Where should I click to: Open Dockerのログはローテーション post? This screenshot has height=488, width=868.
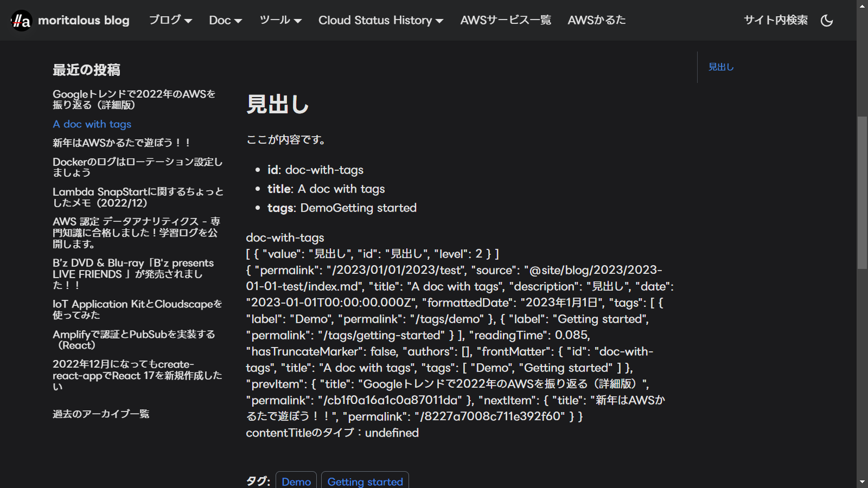[x=137, y=167]
